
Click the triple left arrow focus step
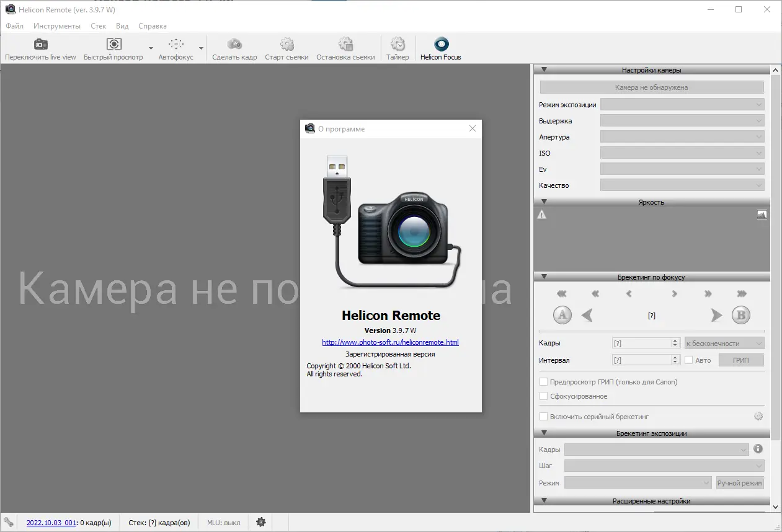coord(562,294)
